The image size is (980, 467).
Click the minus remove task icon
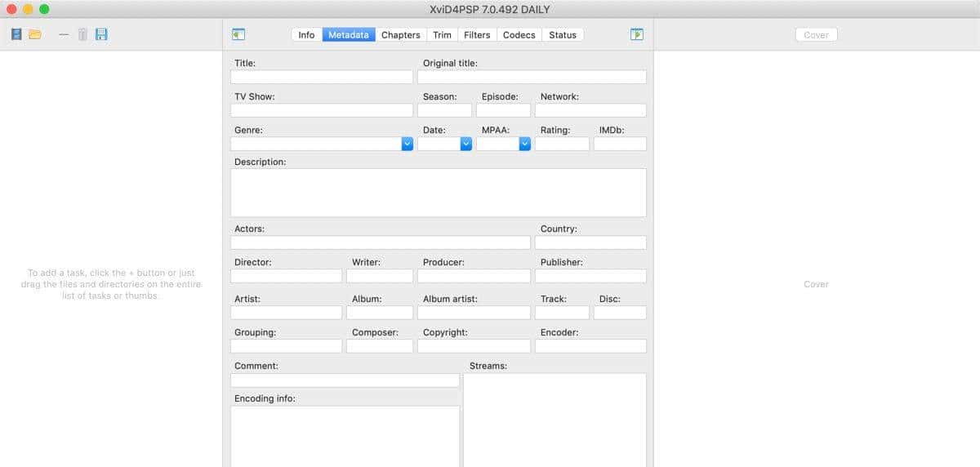point(64,34)
